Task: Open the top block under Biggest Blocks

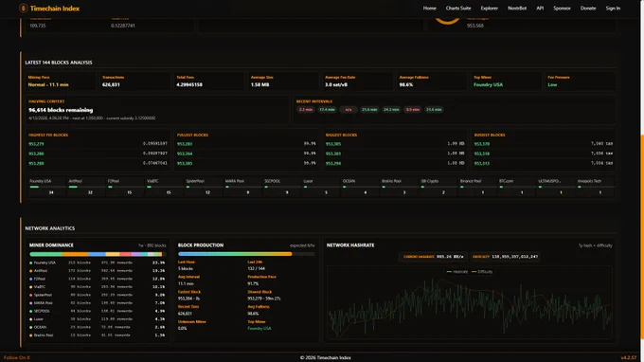Action: coord(333,144)
